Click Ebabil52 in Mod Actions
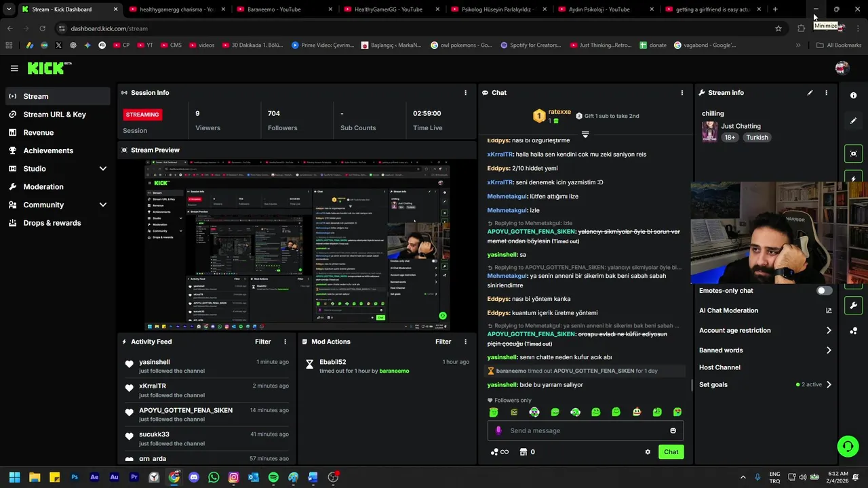The image size is (868, 488). (x=333, y=362)
